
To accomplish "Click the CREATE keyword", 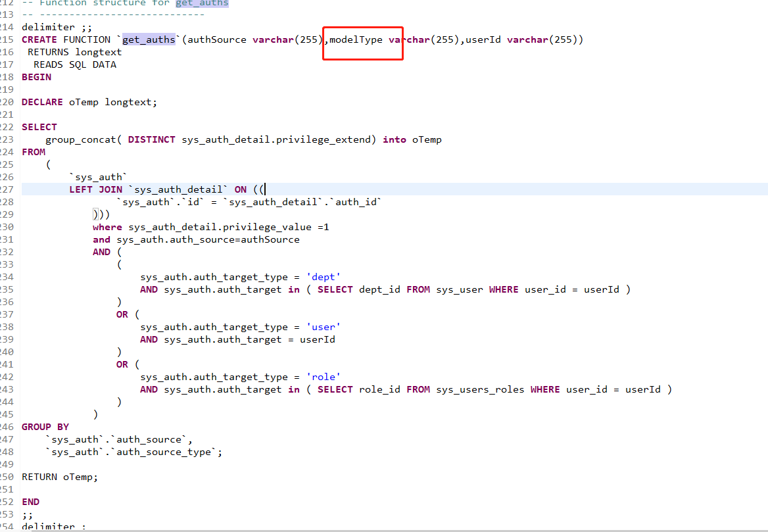I will click(x=39, y=39).
